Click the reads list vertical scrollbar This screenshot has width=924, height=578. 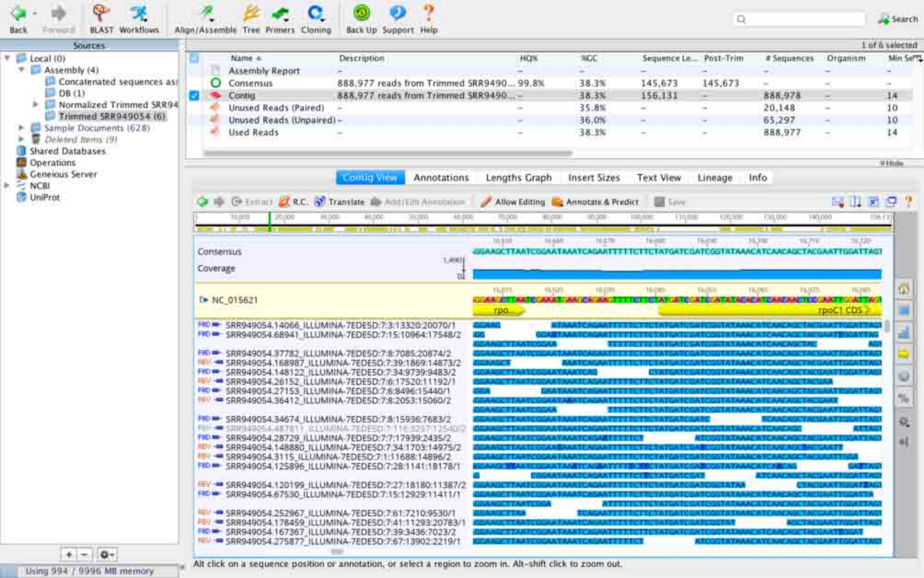click(x=887, y=326)
